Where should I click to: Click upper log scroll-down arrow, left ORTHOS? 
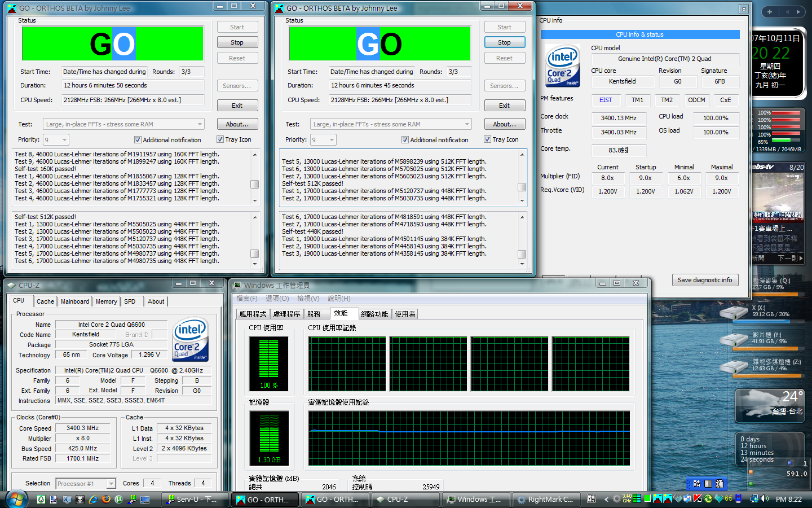tap(255, 200)
